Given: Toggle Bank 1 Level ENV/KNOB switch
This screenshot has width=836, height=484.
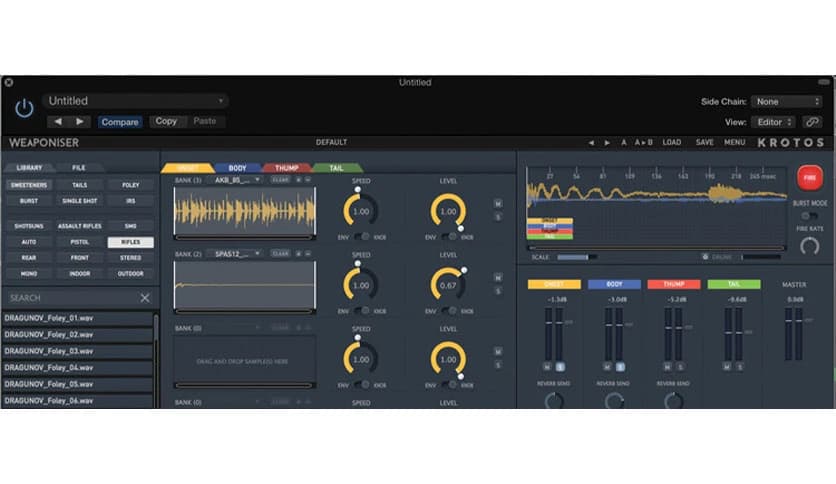Looking at the screenshot, I should pyautogui.click(x=449, y=237).
